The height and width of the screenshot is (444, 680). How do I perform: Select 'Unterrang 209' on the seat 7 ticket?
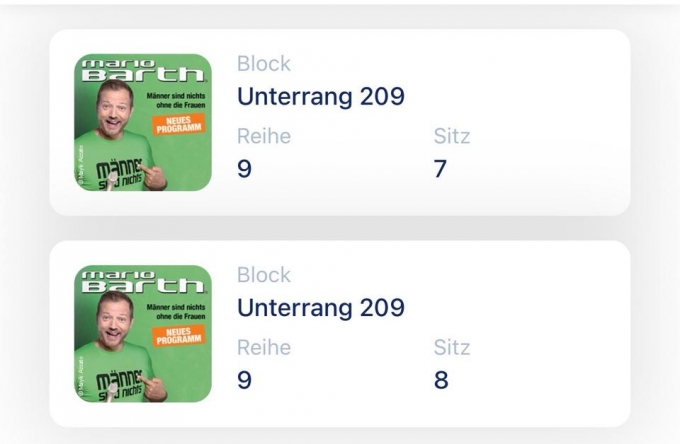pyautogui.click(x=320, y=96)
